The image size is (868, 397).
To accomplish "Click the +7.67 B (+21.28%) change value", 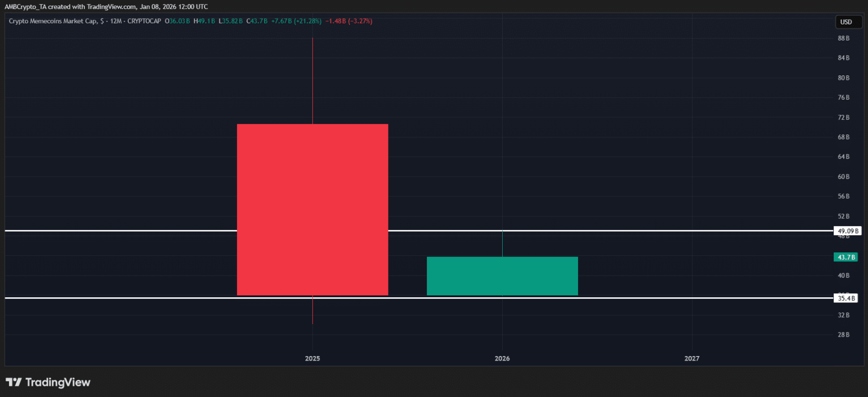I will pyautogui.click(x=296, y=21).
